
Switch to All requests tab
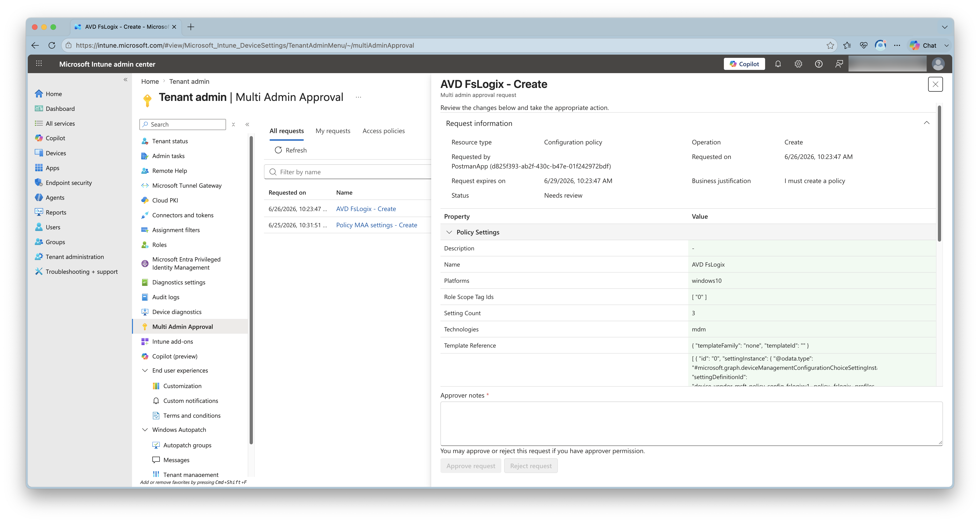(286, 131)
